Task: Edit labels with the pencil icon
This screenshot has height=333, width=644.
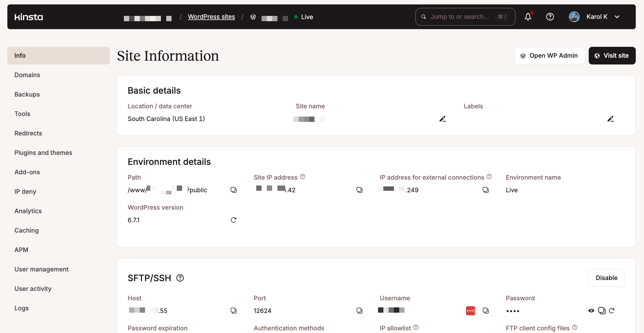Action: pos(610,119)
